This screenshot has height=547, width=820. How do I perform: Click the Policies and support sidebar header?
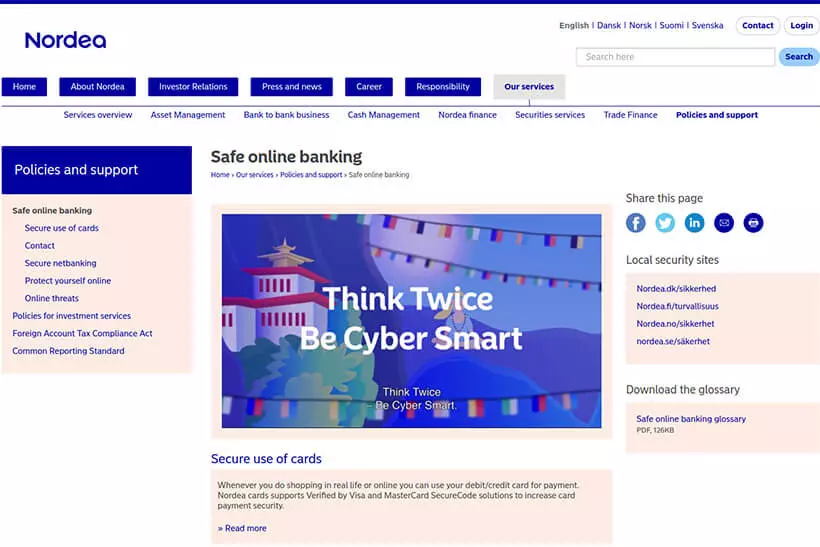click(x=97, y=170)
